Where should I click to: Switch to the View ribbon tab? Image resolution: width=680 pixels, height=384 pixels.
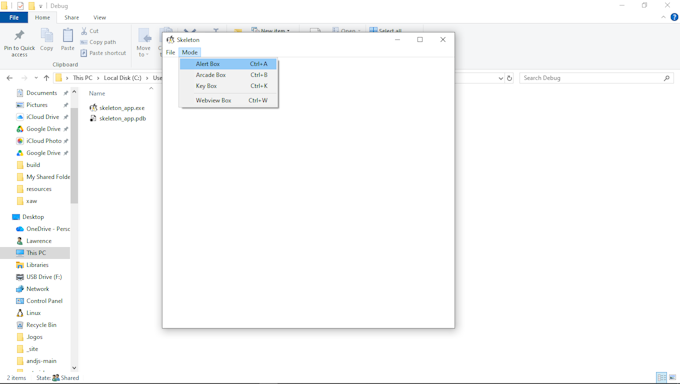click(99, 18)
